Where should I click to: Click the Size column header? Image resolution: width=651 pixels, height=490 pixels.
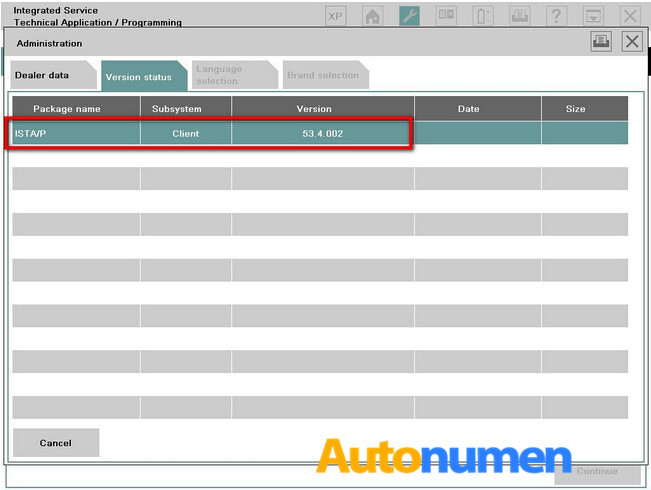(x=585, y=109)
